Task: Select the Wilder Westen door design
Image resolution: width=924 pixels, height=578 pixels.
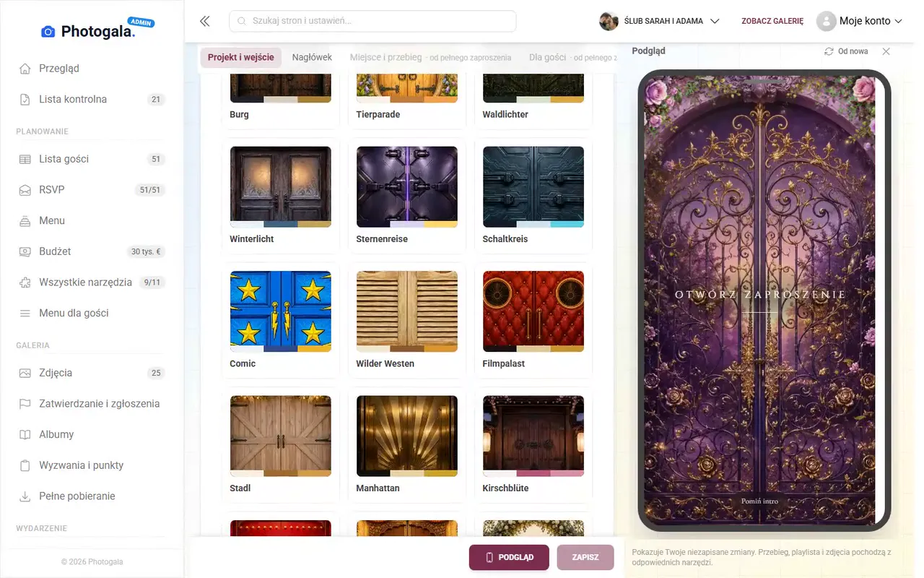Action: [407, 320]
